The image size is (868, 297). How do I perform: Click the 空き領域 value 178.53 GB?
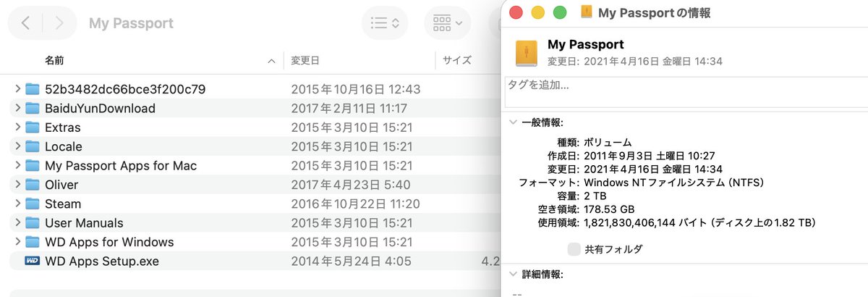612,209
